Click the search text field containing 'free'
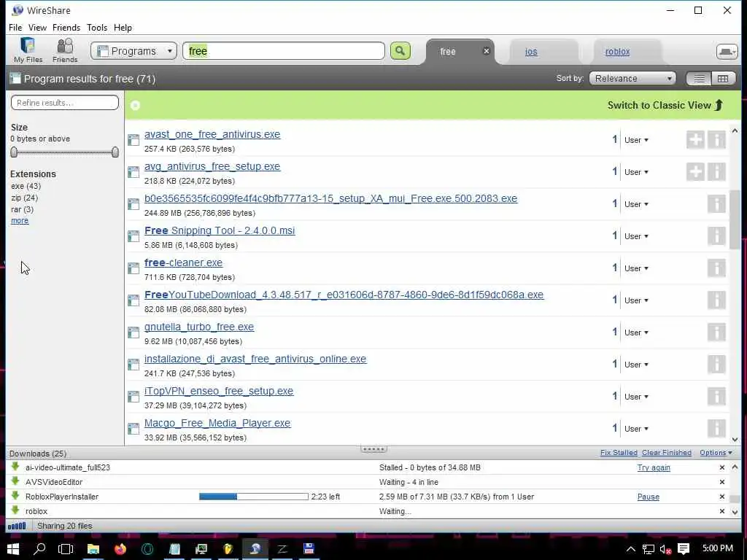Image resolution: width=747 pixels, height=560 pixels. [284, 51]
